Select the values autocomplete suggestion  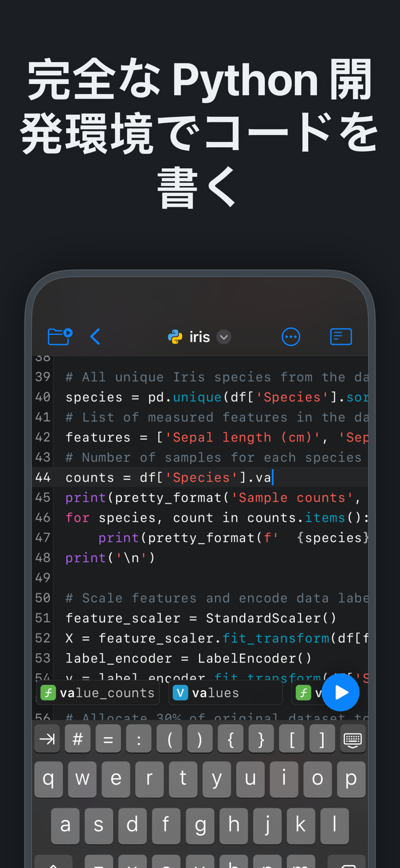pyautogui.click(x=225, y=693)
